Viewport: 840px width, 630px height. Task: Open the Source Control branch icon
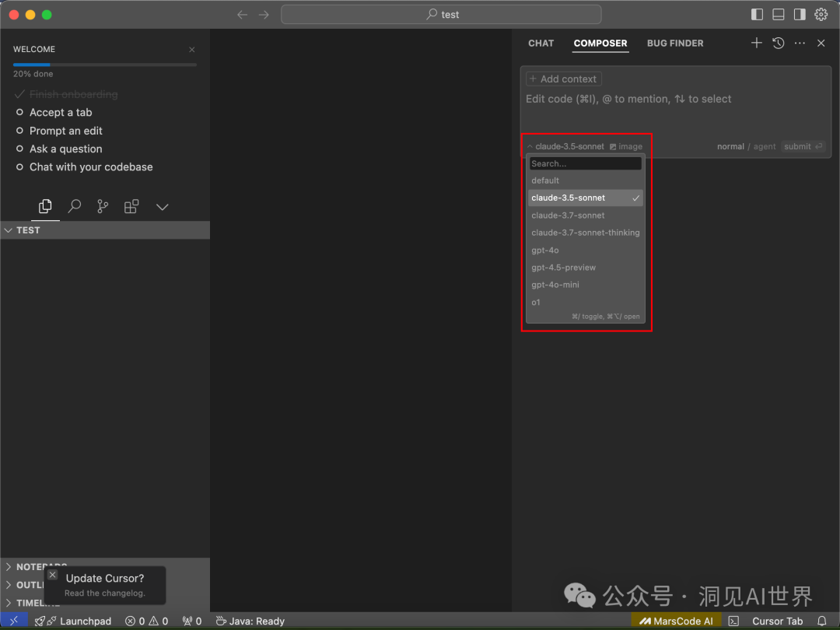pyautogui.click(x=103, y=206)
